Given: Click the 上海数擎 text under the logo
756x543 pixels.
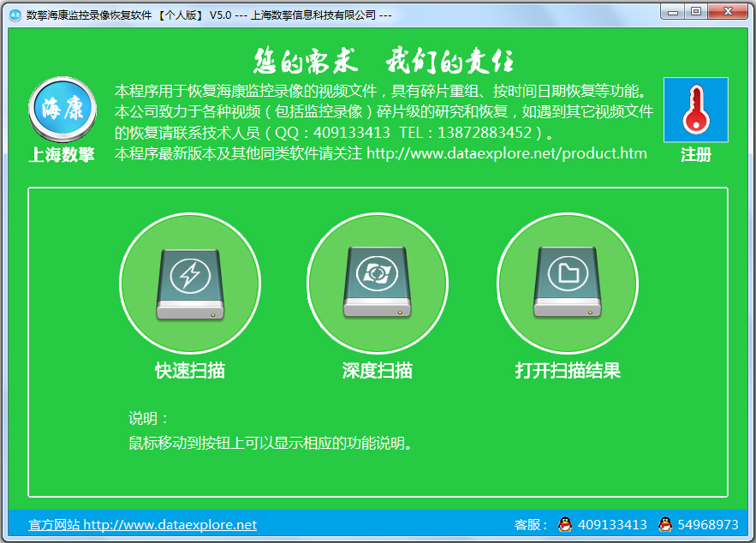Looking at the screenshot, I should pos(63,155).
